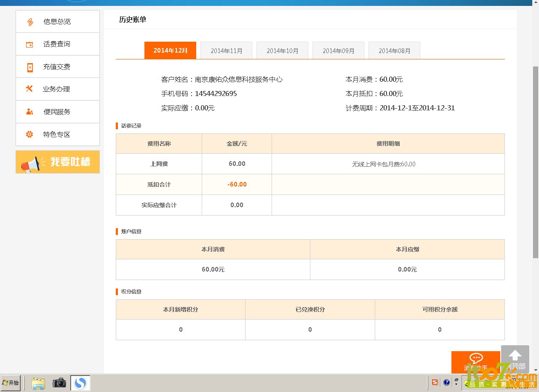
Task: Open 便民服务 menu item
Action: click(x=57, y=112)
